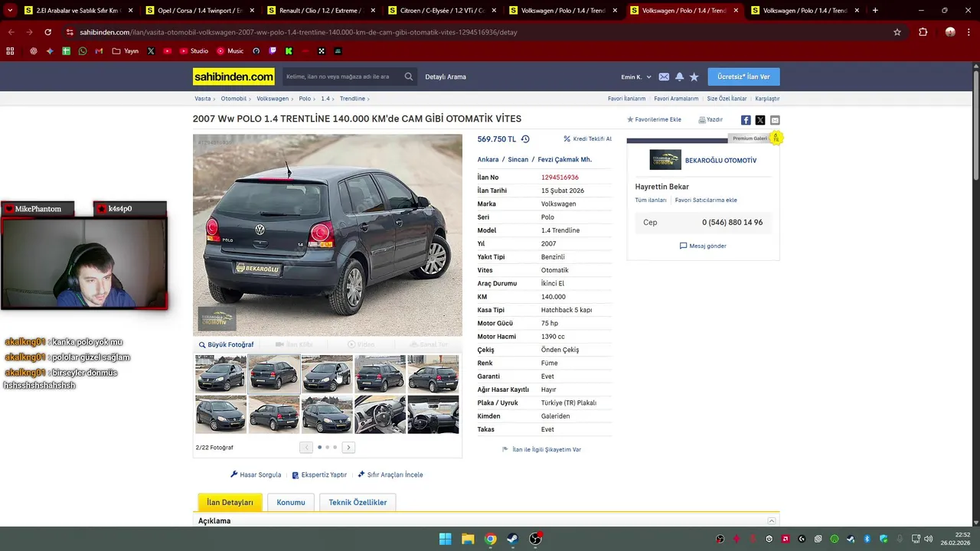Open OBS Studio from the taskbar
The image size is (980, 551).
pyautogui.click(x=535, y=539)
